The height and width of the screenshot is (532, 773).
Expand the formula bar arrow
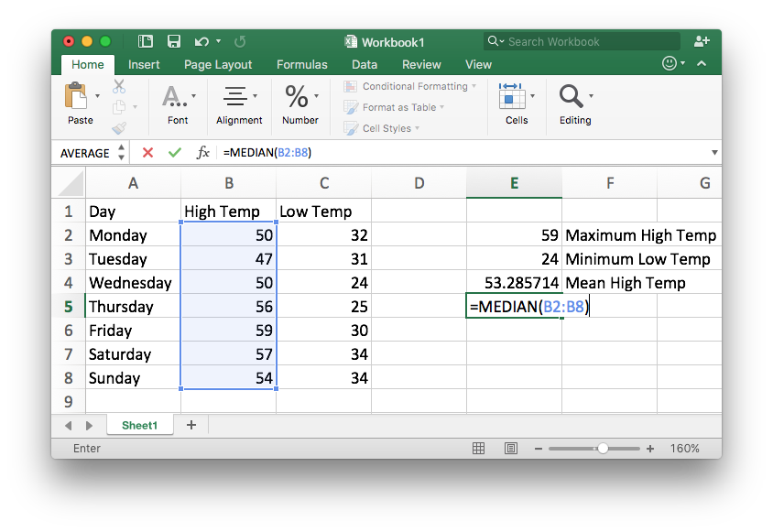(x=713, y=153)
